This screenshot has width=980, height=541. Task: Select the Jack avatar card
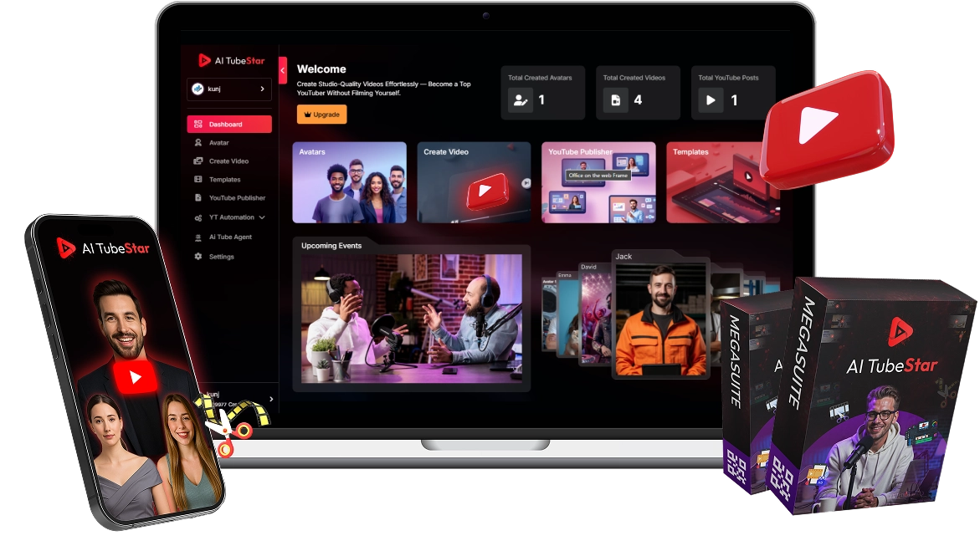tap(660, 315)
